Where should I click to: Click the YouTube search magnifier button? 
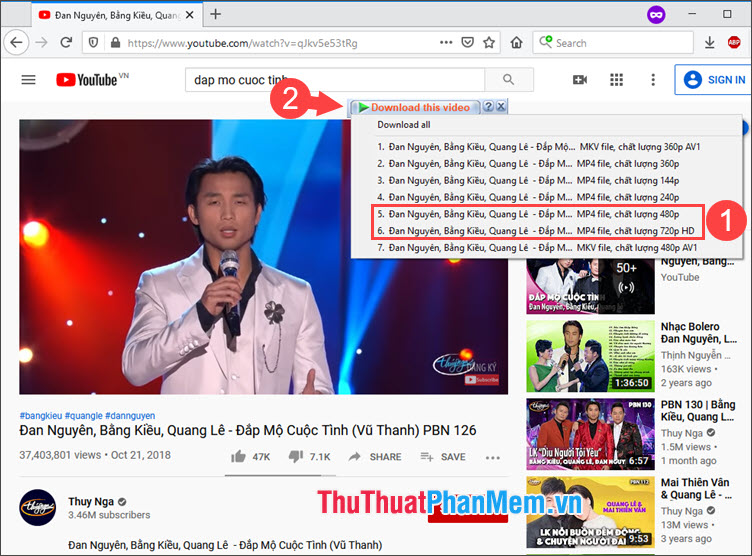click(508, 79)
